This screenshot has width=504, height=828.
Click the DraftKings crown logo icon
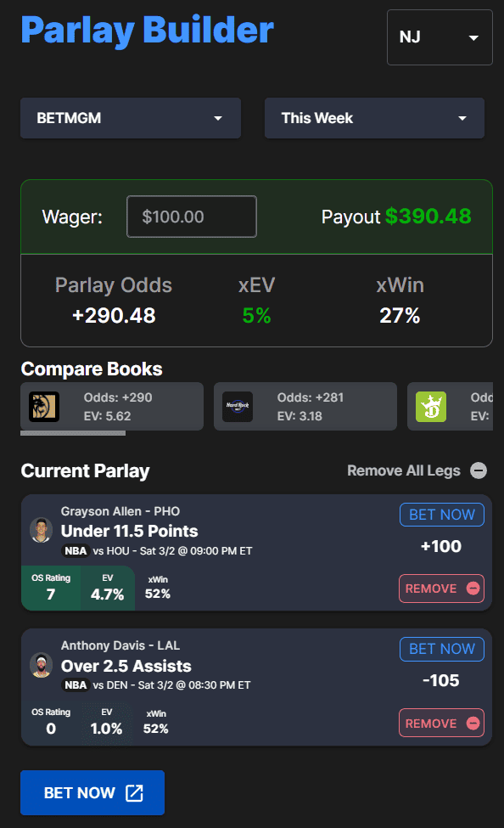click(x=431, y=407)
